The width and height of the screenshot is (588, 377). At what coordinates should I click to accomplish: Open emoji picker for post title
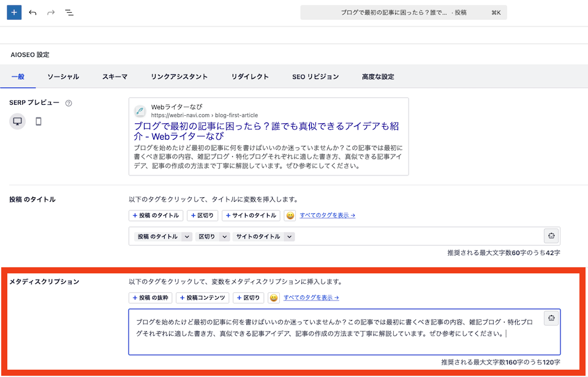290,216
